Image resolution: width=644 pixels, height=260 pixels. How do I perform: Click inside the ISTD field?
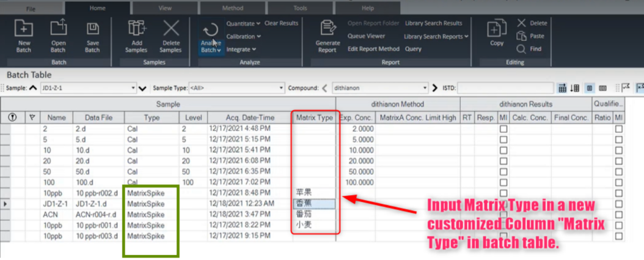[505, 88]
